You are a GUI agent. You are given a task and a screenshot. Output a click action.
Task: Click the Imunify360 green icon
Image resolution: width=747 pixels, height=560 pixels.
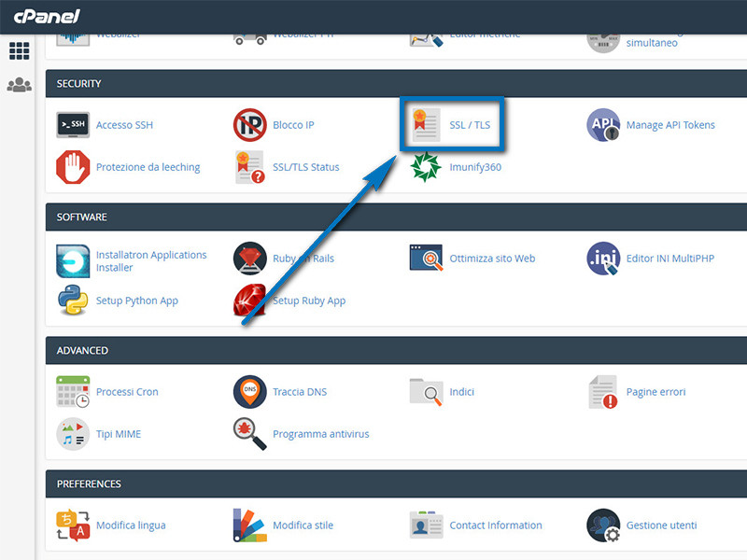(x=427, y=167)
